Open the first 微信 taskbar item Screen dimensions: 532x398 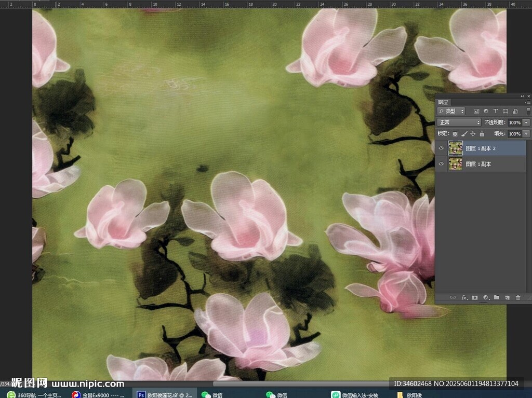[212, 394]
